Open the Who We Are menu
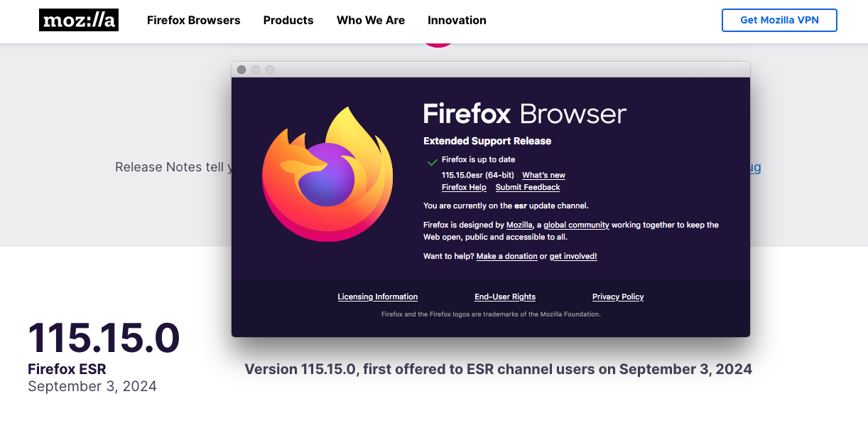The height and width of the screenshot is (421, 868). tap(371, 20)
